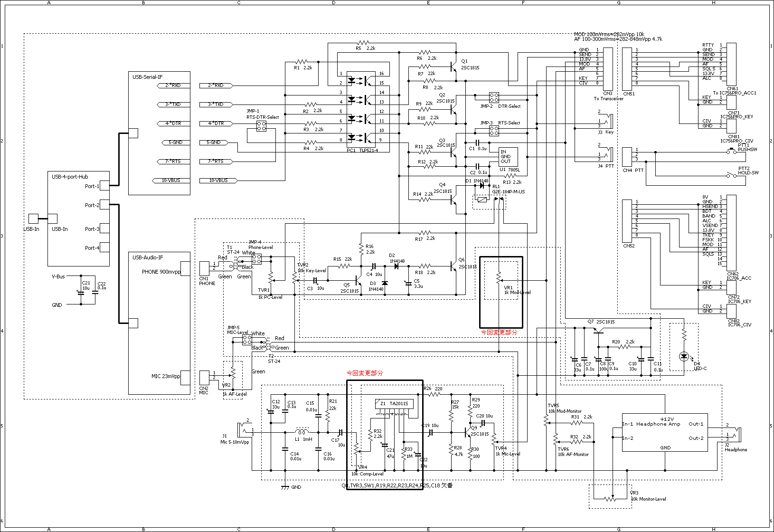Viewport: 774px width, 532px height.
Task: Select the USB-4-port-Hub label
Action: 70,177
